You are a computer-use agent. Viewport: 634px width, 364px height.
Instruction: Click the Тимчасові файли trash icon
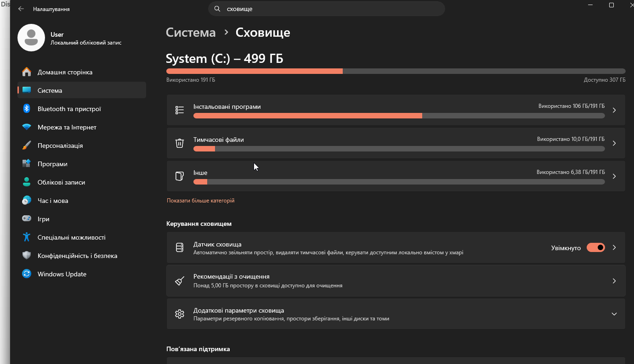[x=180, y=143]
